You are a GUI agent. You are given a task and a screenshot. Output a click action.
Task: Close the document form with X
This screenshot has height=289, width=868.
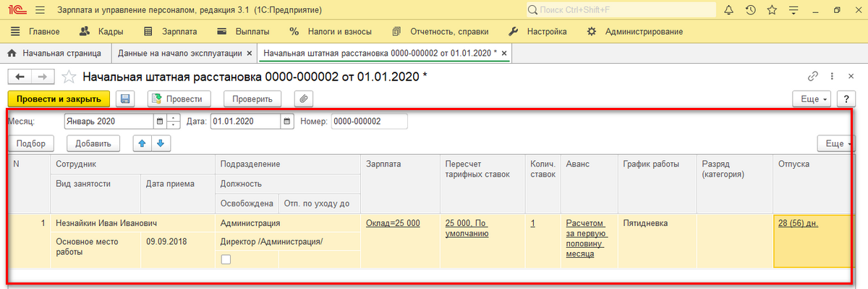[x=850, y=77]
